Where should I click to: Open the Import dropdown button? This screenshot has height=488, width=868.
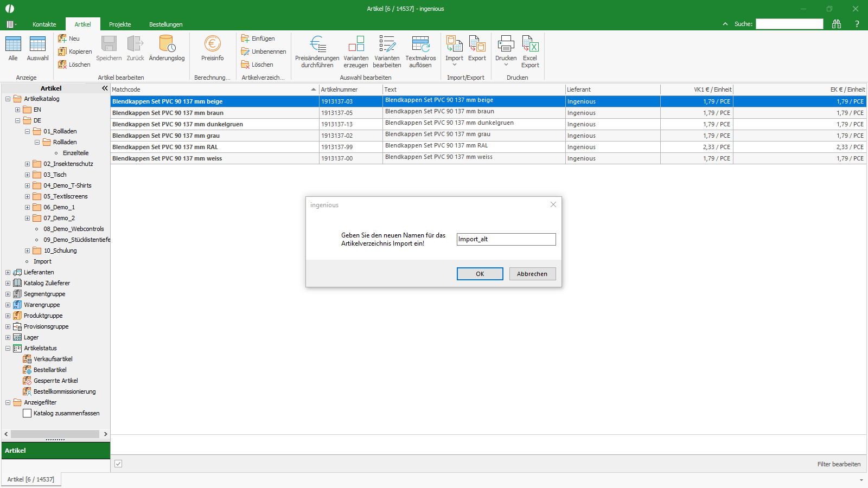pos(454,52)
